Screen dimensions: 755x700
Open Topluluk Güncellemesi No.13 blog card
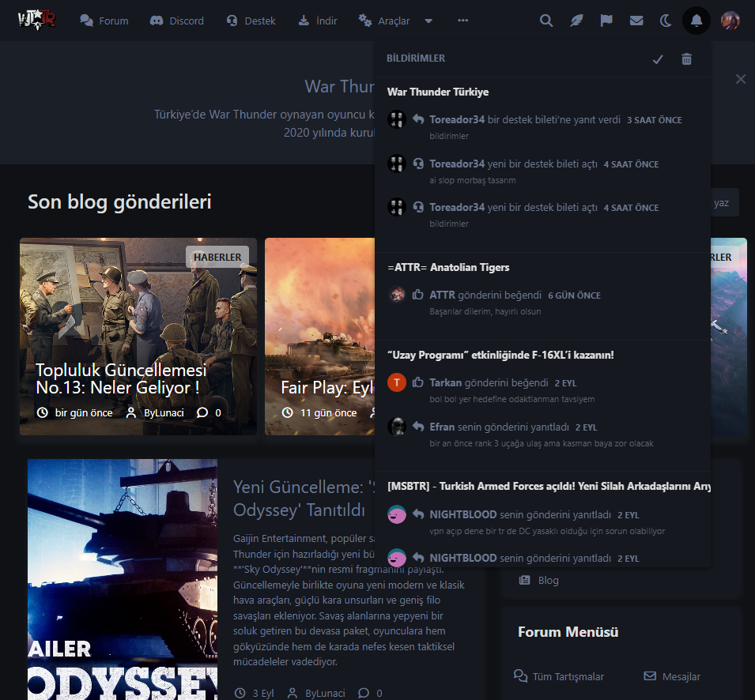pyautogui.click(x=138, y=337)
